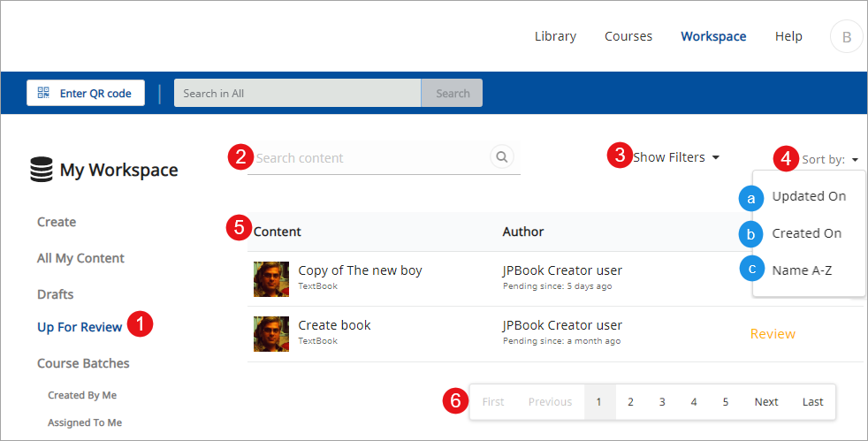Choose Created On sort option

coord(806,233)
